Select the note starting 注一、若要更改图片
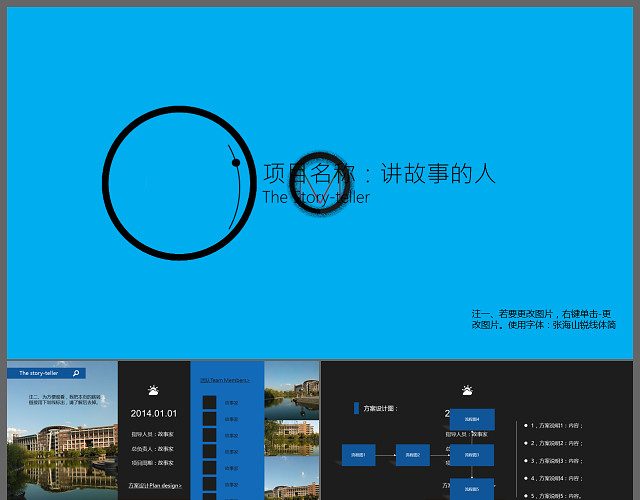This screenshot has width=640, height=500. (x=544, y=320)
